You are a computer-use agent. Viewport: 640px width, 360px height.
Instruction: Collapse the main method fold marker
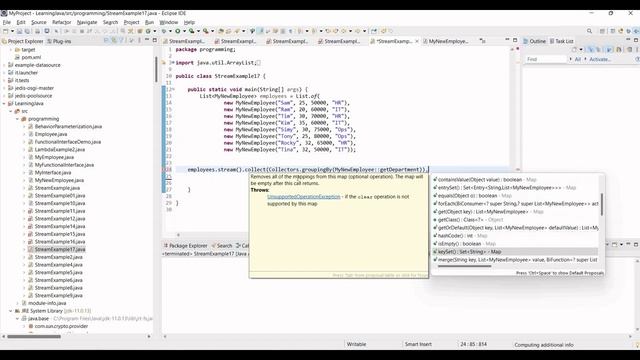point(173,89)
